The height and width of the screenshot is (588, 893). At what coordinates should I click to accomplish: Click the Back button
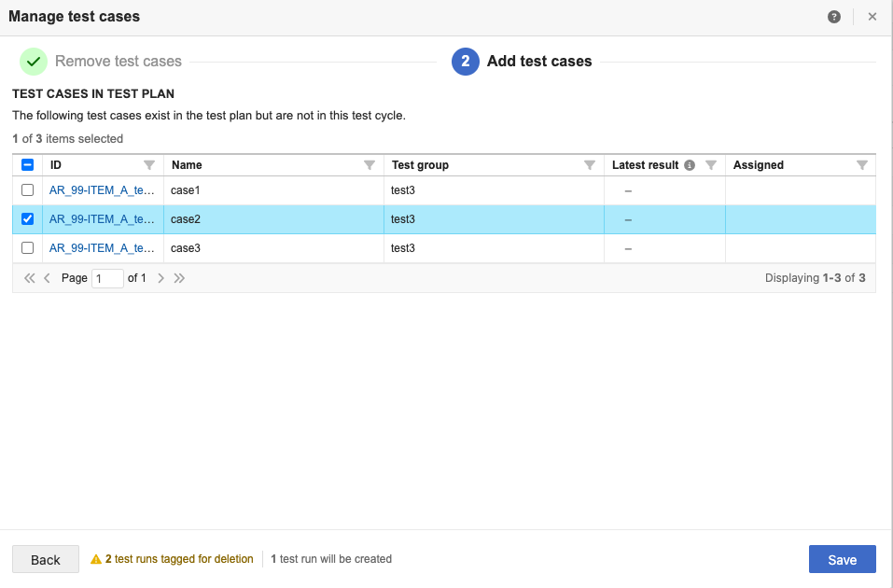(46, 559)
